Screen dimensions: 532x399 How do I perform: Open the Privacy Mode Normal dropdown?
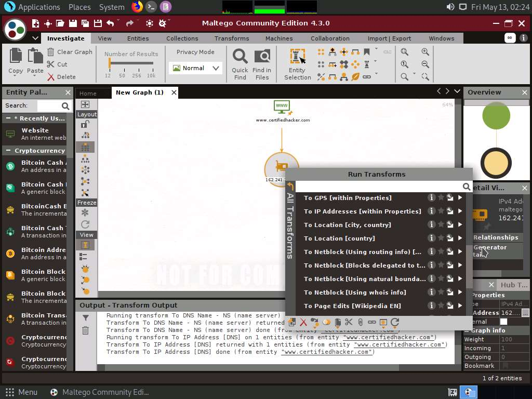195,68
